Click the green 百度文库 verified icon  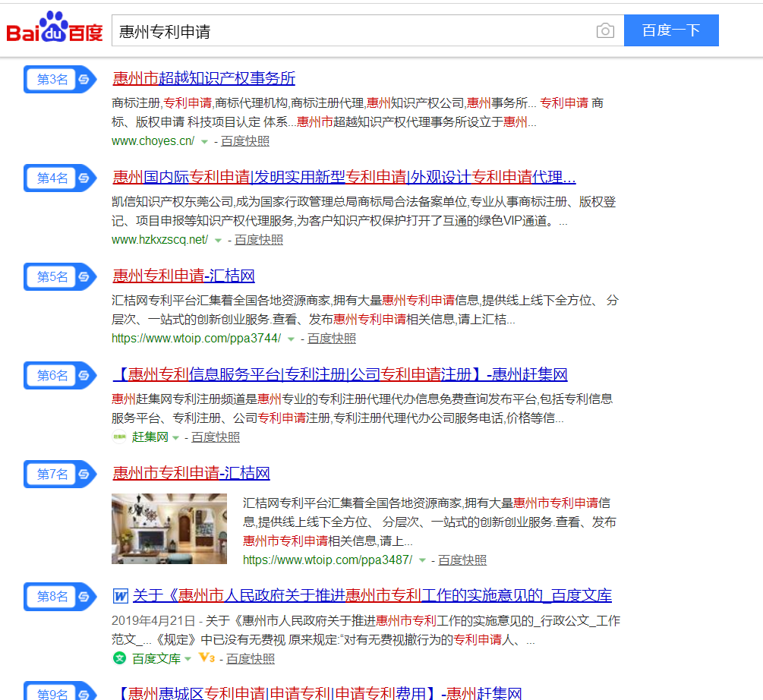(119, 659)
